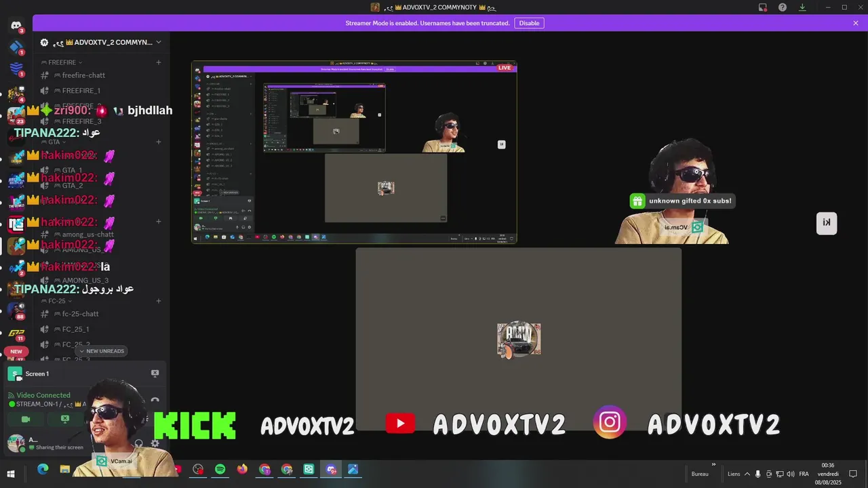
Task: Launch Microsoft Edge from taskbar
Action: 43,469
